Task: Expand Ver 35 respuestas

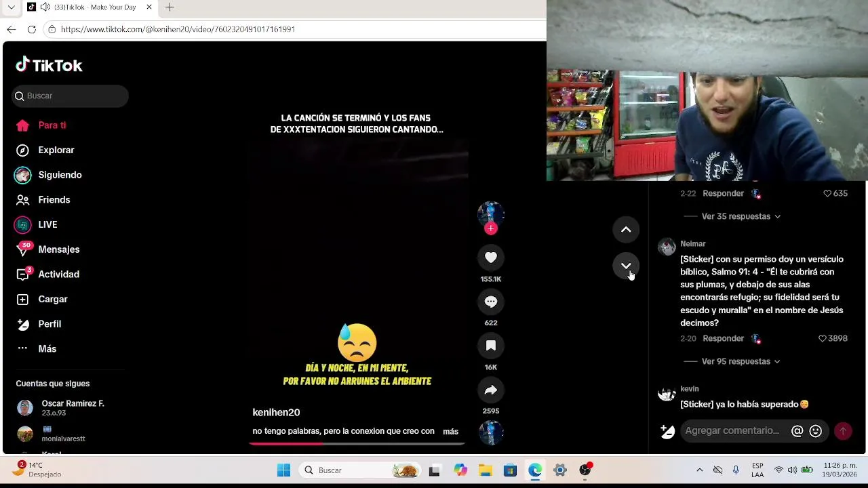Action: point(741,216)
